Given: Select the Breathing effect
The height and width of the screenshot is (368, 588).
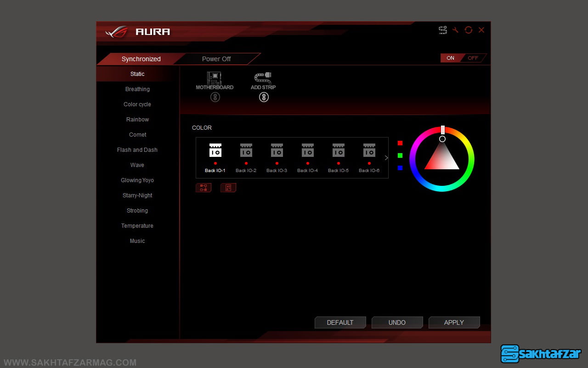Looking at the screenshot, I should click(137, 89).
